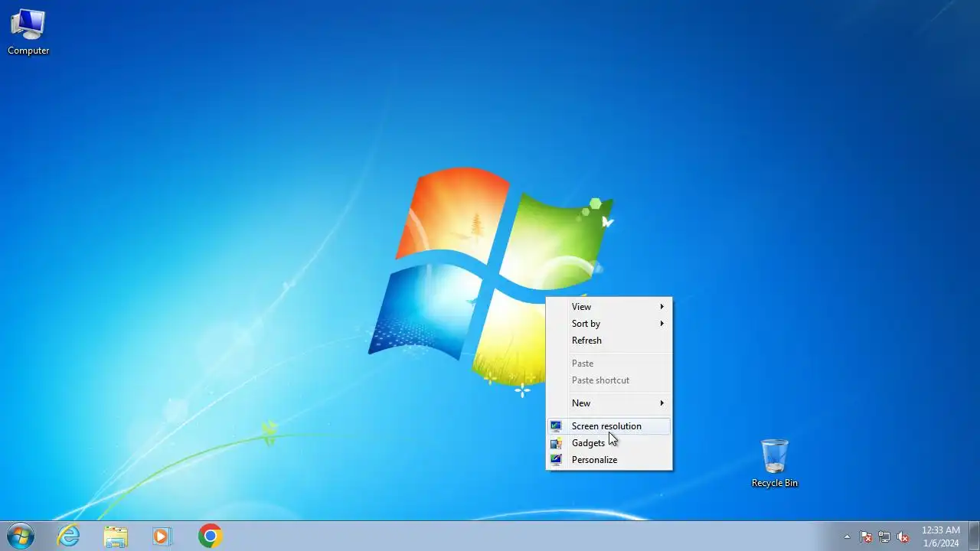Click the muted volume tray icon
Screen dimensions: 980x551
903,536
